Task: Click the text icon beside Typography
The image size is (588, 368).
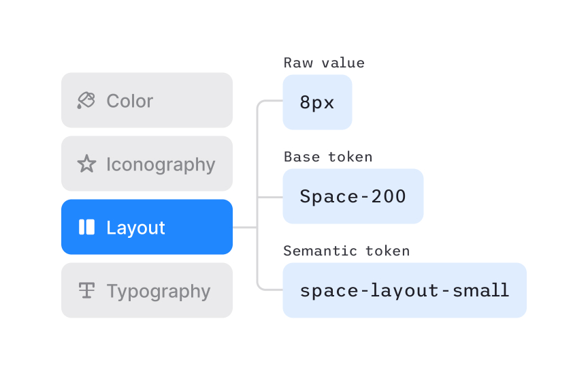Action: coord(86,291)
